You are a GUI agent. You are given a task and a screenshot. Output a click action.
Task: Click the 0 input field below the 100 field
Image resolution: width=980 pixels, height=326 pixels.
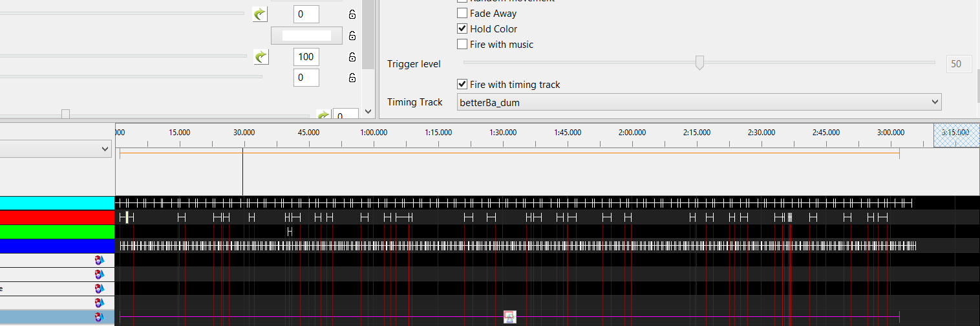coord(306,78)
